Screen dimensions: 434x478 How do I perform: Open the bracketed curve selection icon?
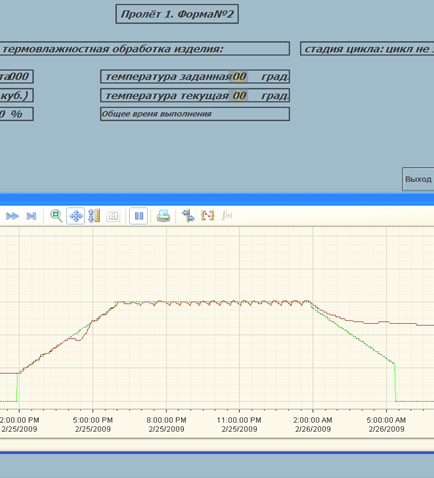[207, 216]
